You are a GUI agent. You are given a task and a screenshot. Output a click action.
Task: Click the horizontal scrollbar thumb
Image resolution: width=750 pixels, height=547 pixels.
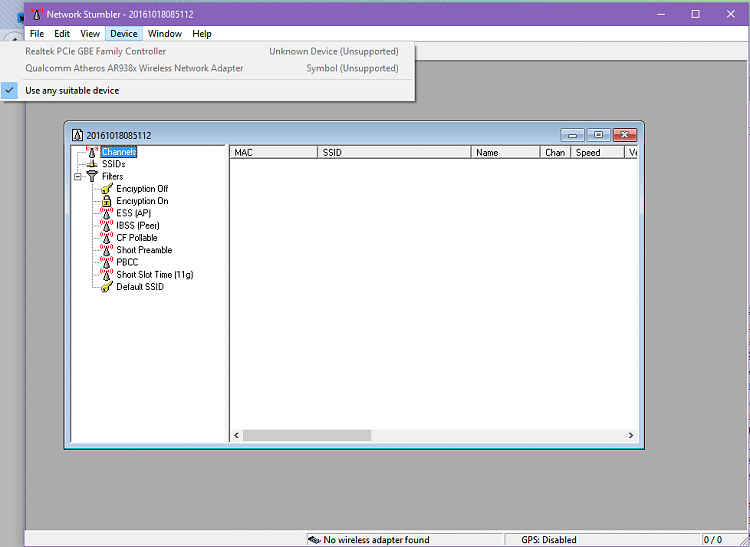[x=307, y=435]
